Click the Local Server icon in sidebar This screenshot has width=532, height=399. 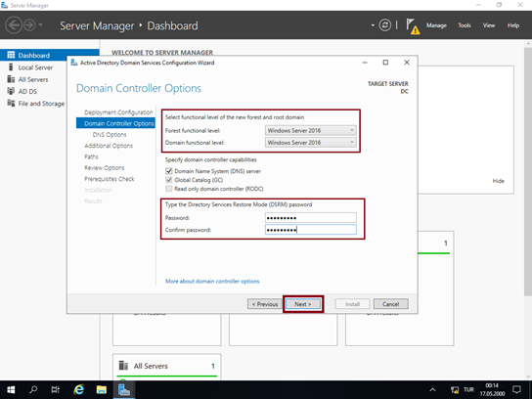pyautogui.click(x=11, y=67)
